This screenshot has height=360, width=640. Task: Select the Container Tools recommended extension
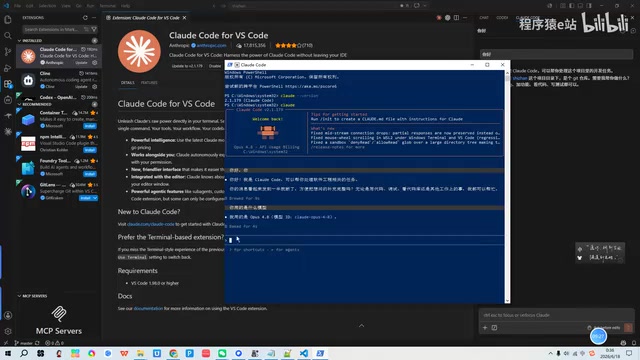click(x=59, y=119)
